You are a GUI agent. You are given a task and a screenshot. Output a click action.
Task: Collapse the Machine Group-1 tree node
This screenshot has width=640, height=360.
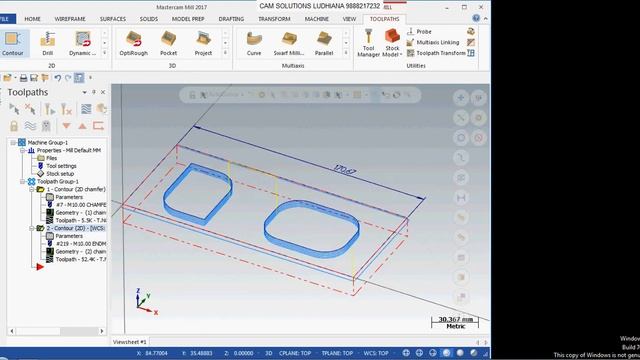13,142
